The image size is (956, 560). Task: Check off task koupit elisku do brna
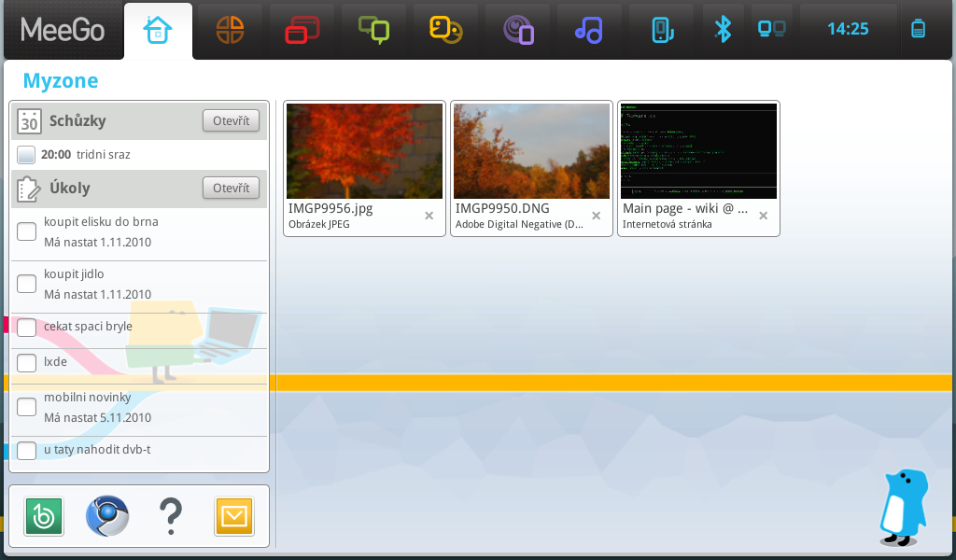click(x=26, y=231)
